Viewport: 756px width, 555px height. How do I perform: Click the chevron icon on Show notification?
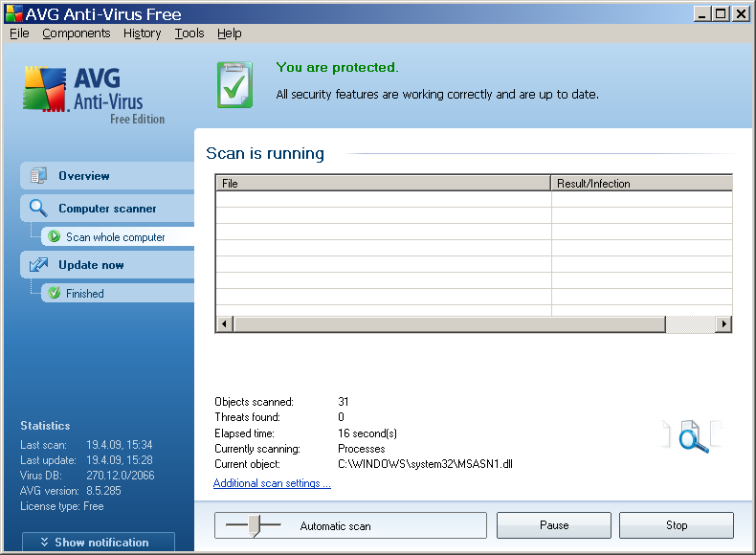[x=44, y=542]
